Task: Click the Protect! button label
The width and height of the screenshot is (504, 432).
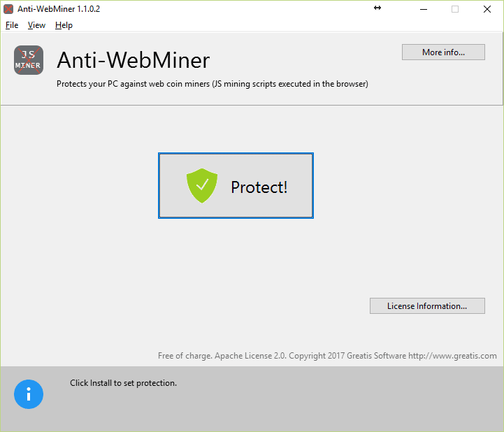Action: point(259,187)
